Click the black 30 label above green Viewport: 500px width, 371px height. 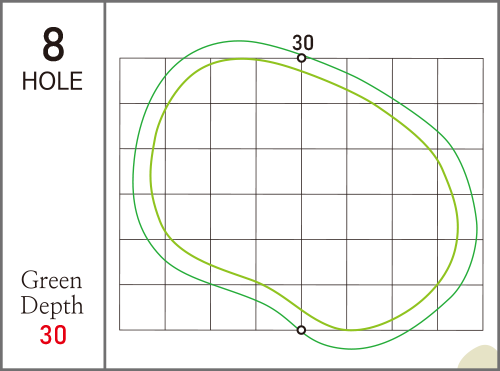point(303,43)
